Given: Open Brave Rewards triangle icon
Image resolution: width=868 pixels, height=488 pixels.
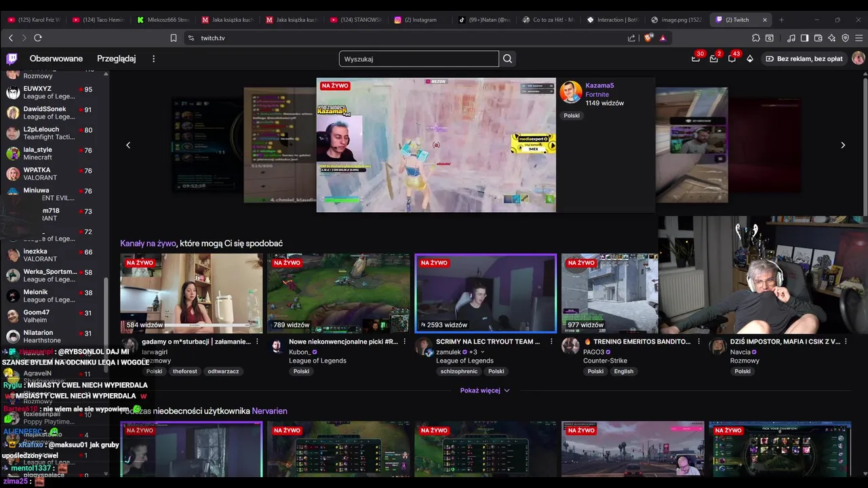Looking at the screenshot, I should coord(663,38).
